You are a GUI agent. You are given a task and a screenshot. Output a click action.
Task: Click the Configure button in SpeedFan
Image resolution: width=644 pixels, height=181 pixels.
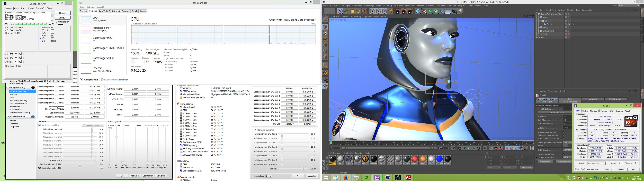(x=62, y=18)
